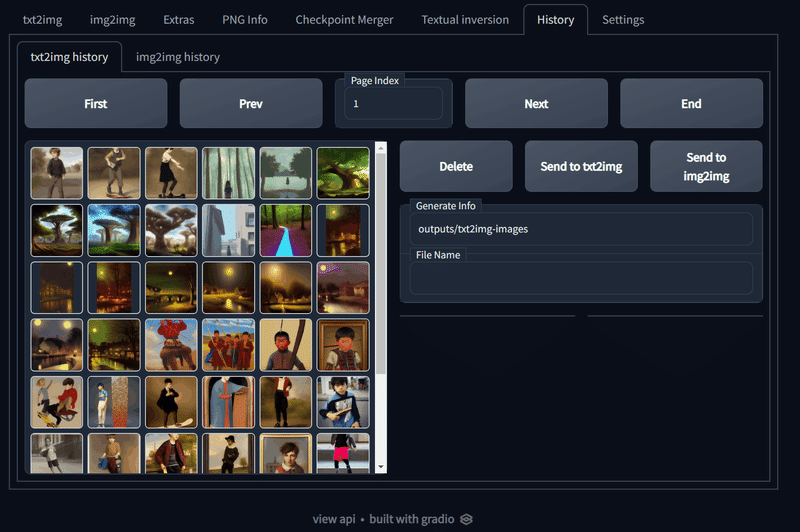Select the red samurai warrior thumbnail

(x=171, y=345)
